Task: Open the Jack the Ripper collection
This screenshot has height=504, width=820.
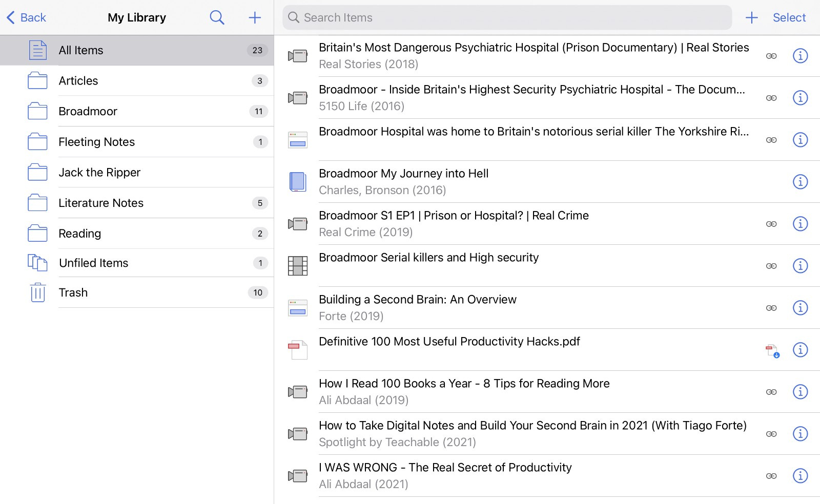Action: [x=137, y=172]
